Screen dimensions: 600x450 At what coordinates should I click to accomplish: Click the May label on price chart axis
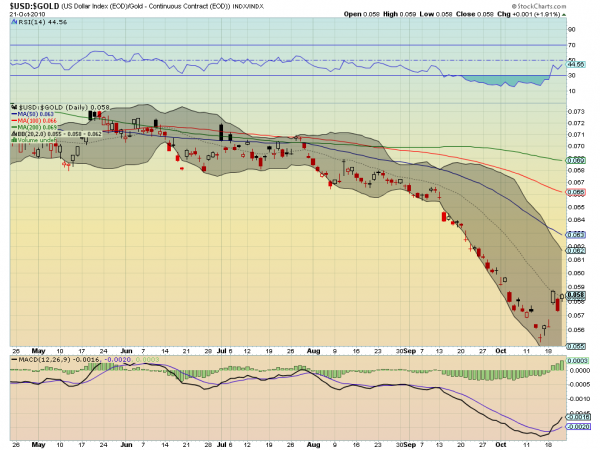pos(38,351)
